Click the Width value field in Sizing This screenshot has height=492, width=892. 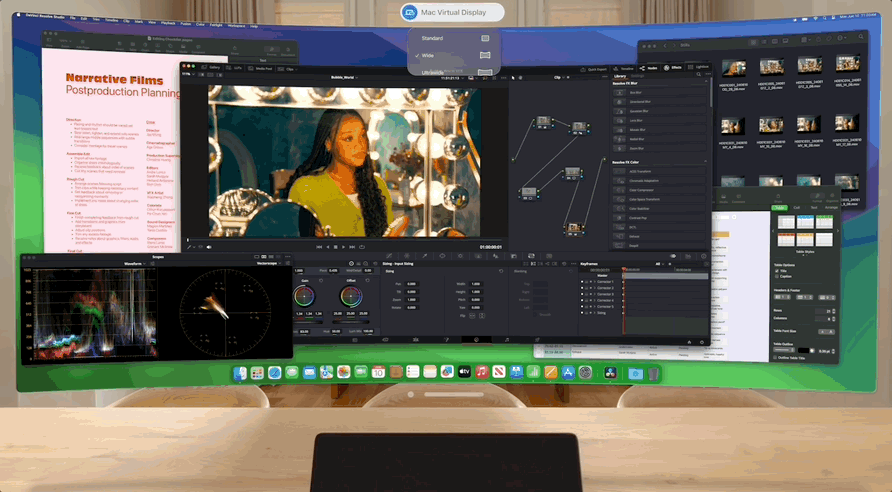(476, 283)
